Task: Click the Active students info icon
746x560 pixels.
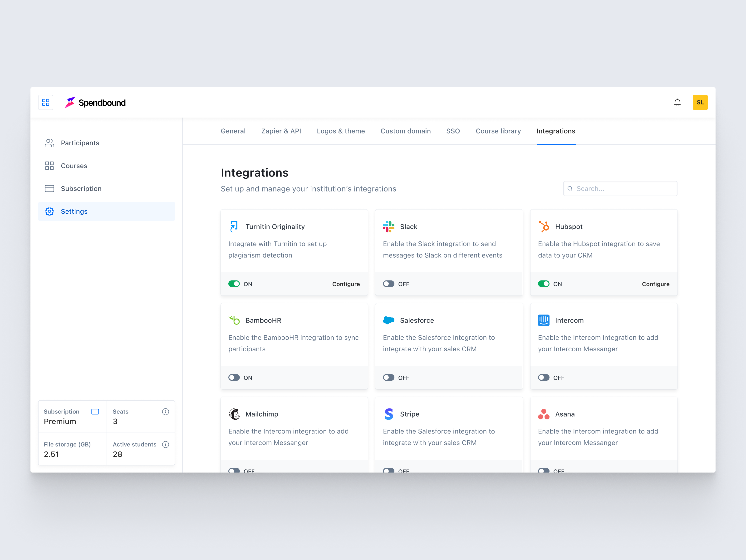Action: point(165,445)
